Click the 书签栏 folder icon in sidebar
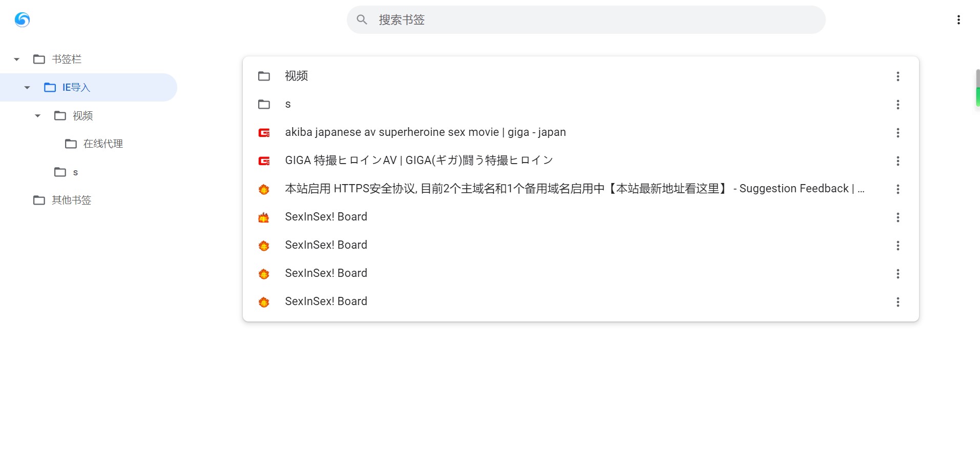 (x=39, y=59)
